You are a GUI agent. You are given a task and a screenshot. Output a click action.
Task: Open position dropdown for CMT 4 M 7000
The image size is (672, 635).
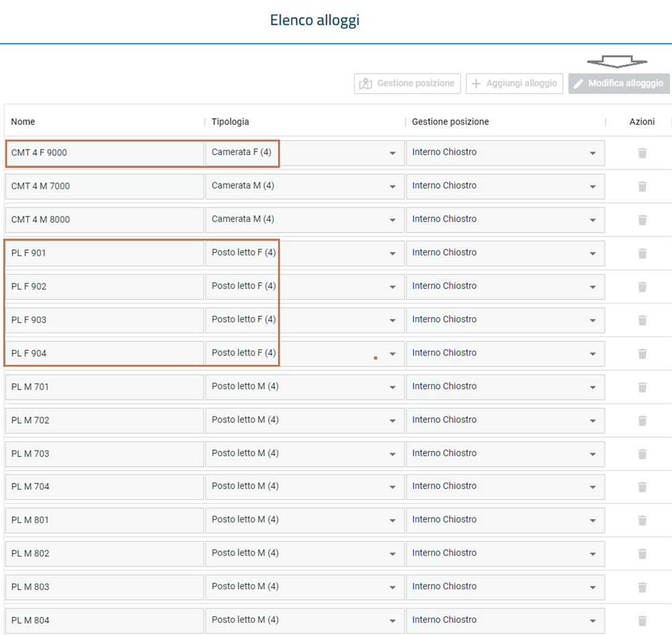[505, 186]
